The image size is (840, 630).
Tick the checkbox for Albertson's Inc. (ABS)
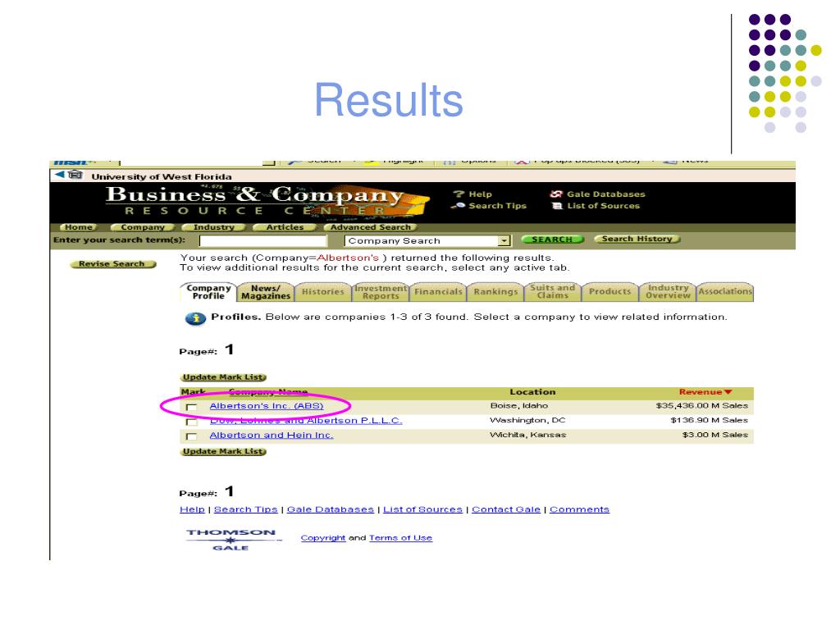191,408
